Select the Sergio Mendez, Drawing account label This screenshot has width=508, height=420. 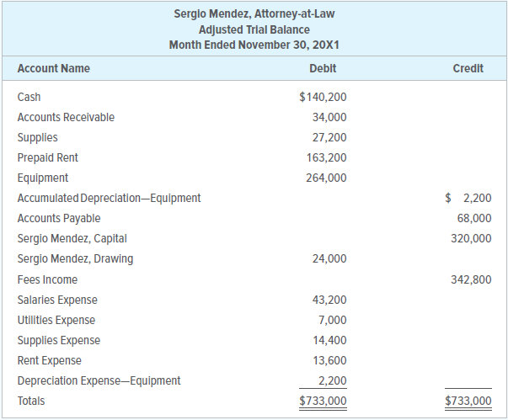pyautogui.click(x=75, y=259)
